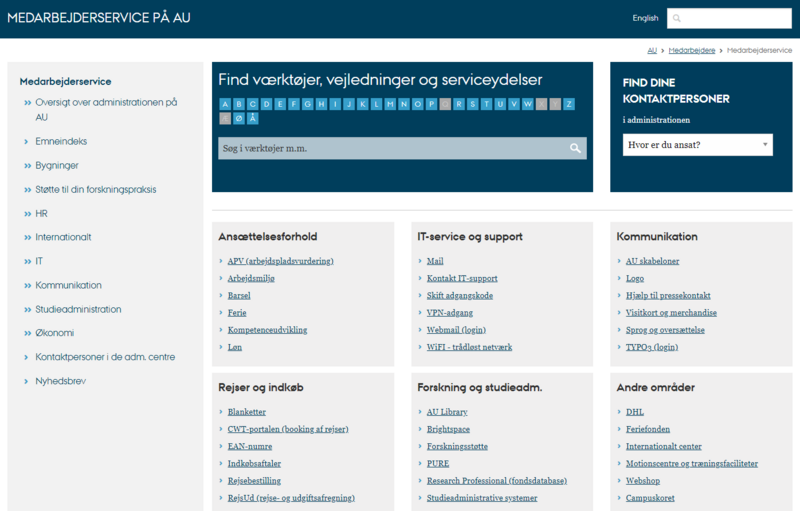Open 'APV (arbejdspladsvurdering)' link
The width and height of the screenshot is (800, 511).
pyautogui.click(x=281, y=261)
